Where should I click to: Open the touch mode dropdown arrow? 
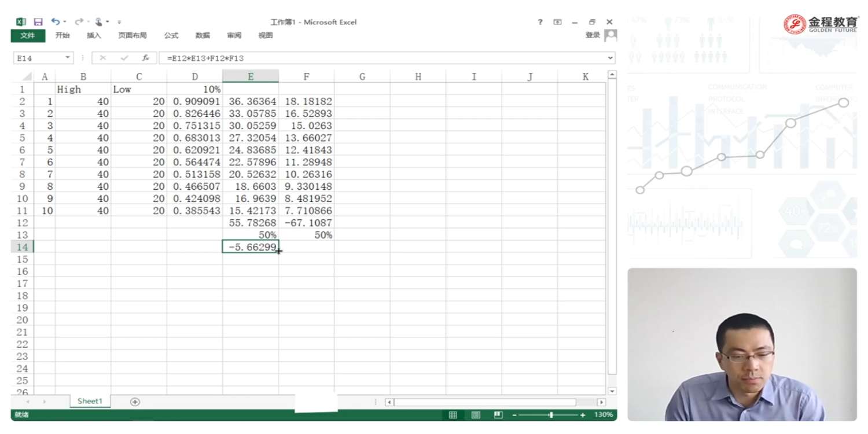108,22
